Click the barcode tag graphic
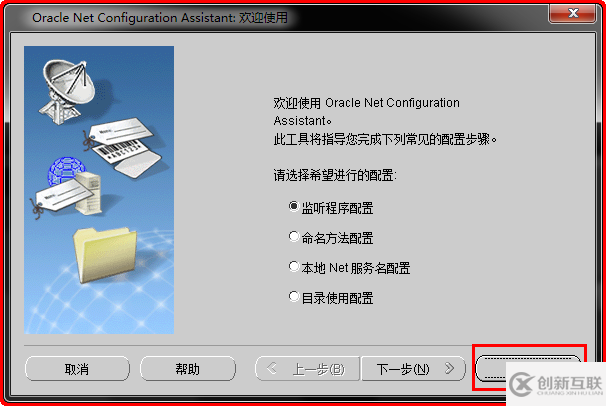Image resolution: width=606 pixels, height=406 pixels. click(126, 148)
